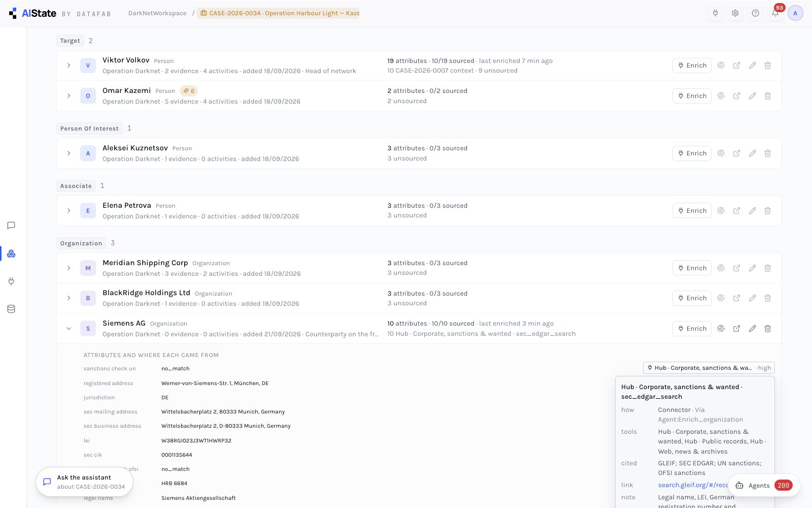812x508 pixels.
Task: Delete Siemens AG entity
Action: tap(768, 329)
